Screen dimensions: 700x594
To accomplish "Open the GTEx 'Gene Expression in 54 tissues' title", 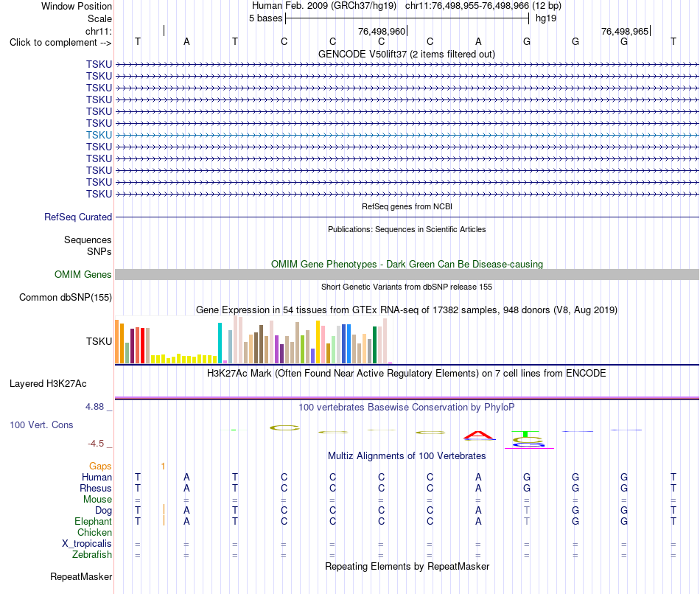I will coord(407,310).
